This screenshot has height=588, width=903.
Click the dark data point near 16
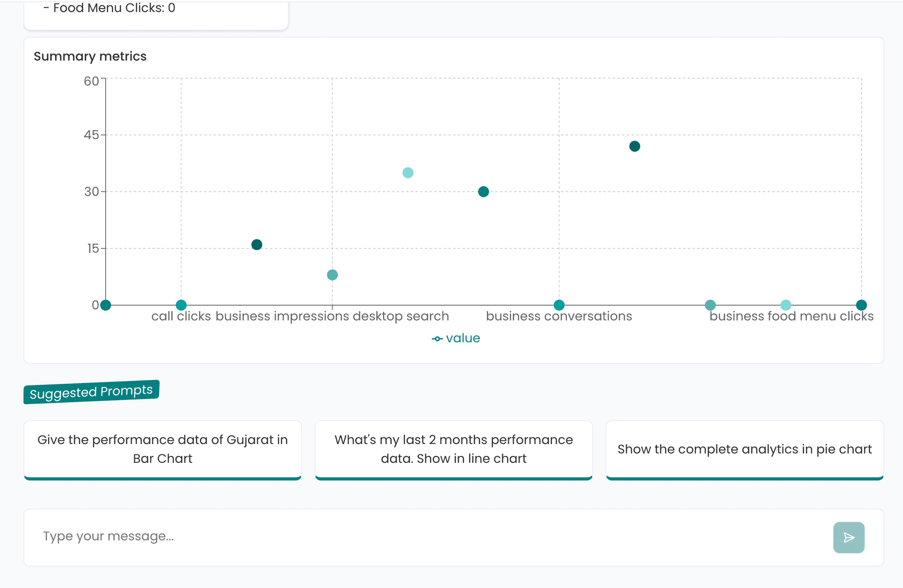pos(257,245)
